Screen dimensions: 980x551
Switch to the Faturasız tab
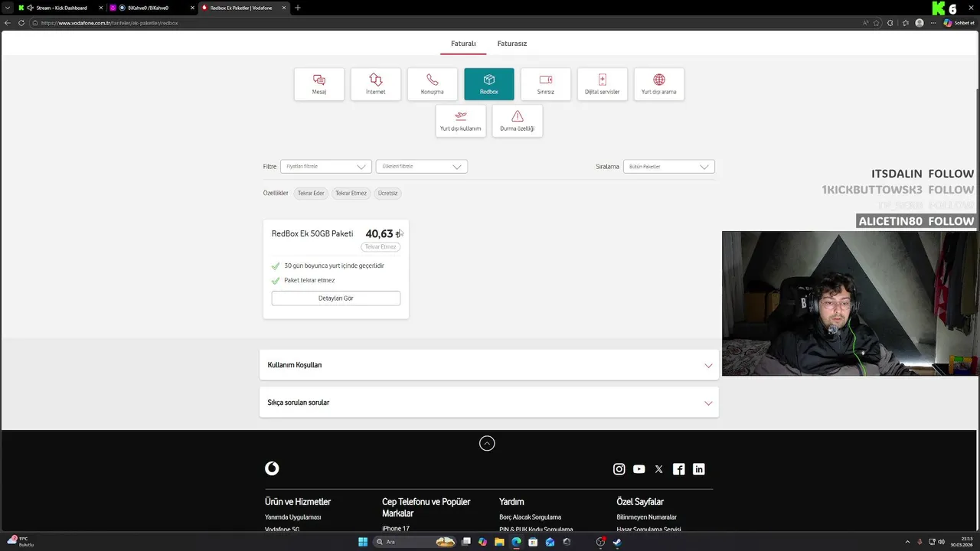pyautogui.click(x=512, y=44)
